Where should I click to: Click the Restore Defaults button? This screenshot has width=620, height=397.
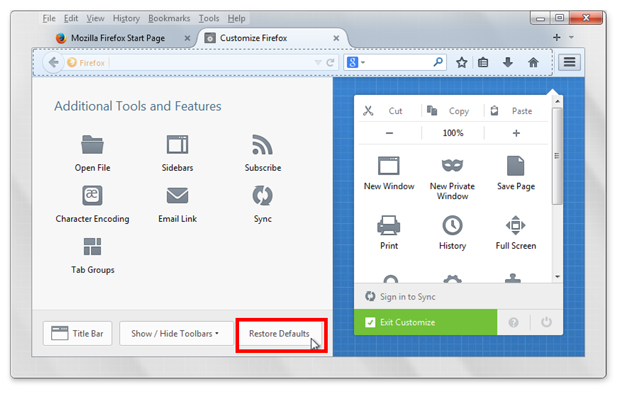279,334
